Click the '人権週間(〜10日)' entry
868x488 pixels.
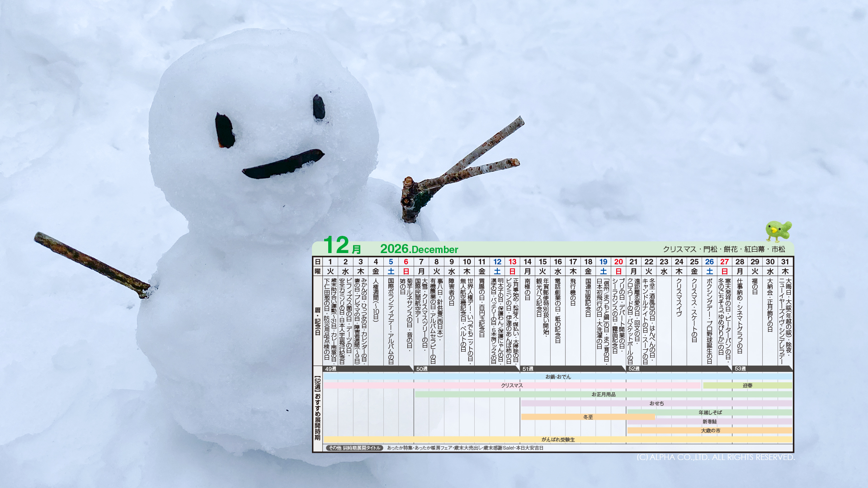coord(376,300)
